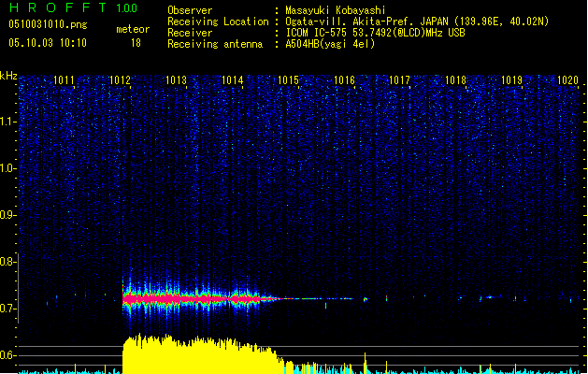The image size is (588, 374).
Task: Click the 1020 time axis marker
Action: pos(567,80)
